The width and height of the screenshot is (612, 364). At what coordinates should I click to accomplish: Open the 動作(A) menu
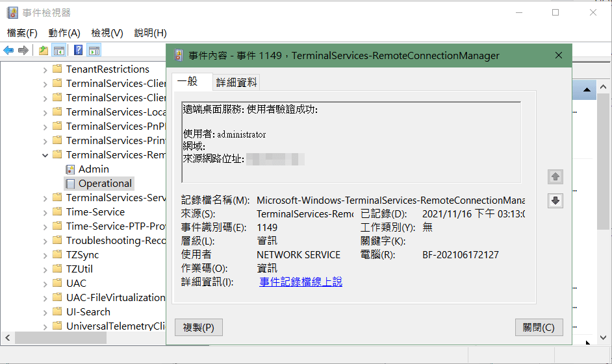point(64,33)
